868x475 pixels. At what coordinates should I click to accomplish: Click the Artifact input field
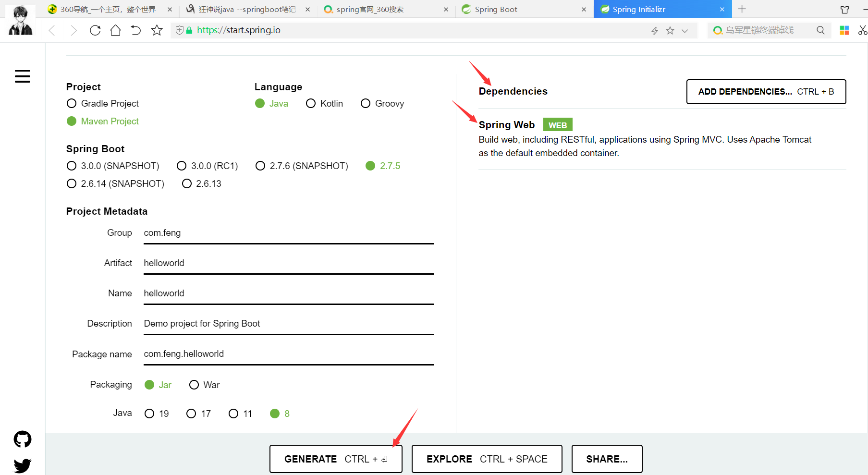coord(288,263)
